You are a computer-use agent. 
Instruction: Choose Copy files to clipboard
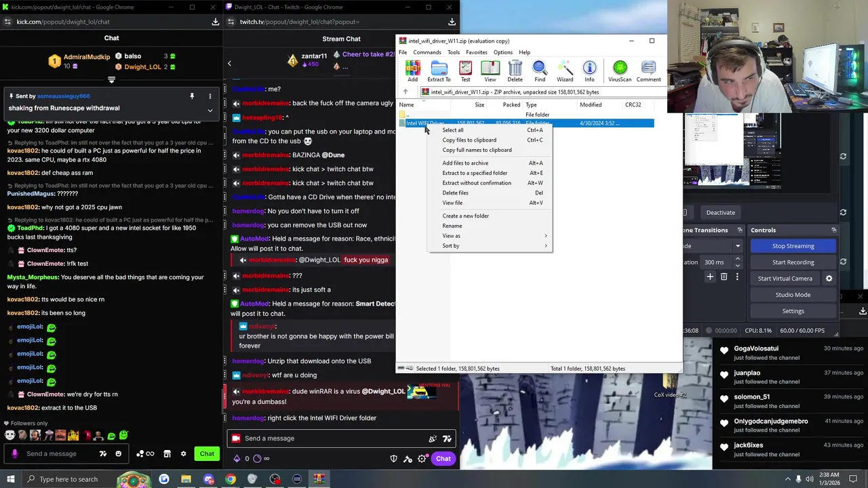pos(490,140)
